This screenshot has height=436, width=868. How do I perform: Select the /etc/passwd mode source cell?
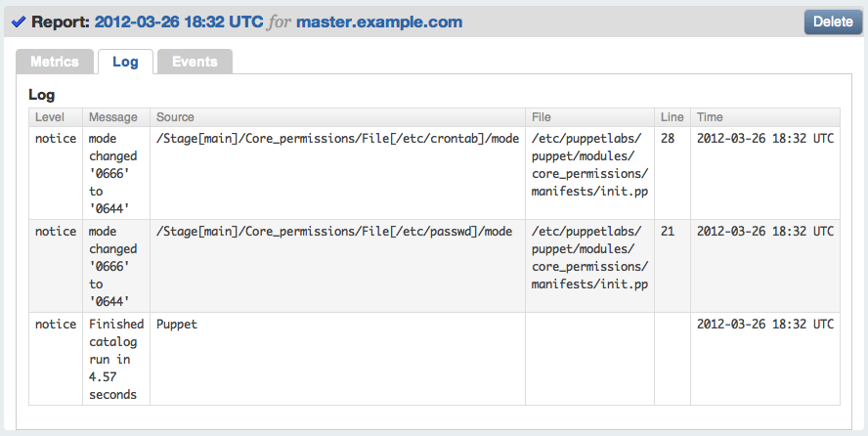pos(333,232)
